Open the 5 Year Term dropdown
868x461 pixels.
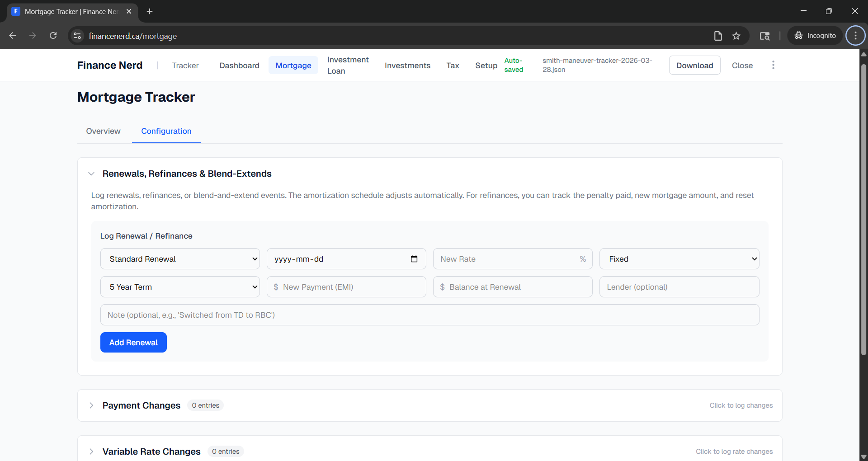[180, 287]
